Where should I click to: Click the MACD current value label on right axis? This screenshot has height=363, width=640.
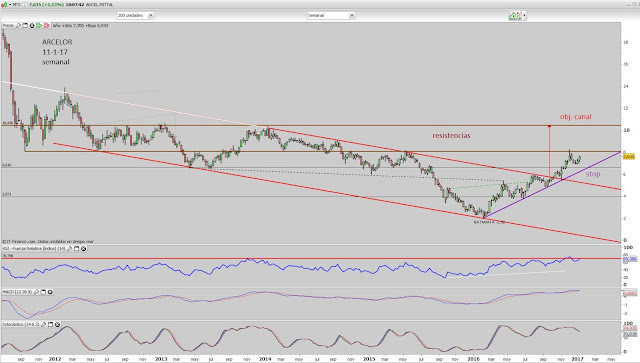coord(629,294)
